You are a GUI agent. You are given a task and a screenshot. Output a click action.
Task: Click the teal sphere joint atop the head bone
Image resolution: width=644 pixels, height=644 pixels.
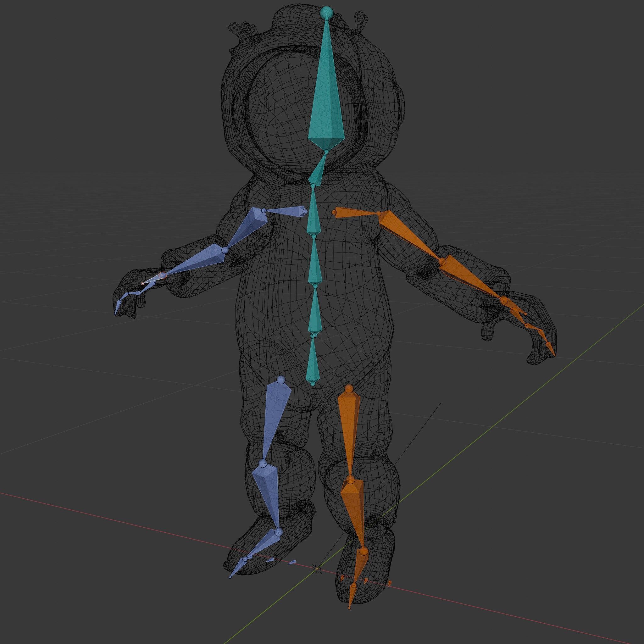(326, 13)
